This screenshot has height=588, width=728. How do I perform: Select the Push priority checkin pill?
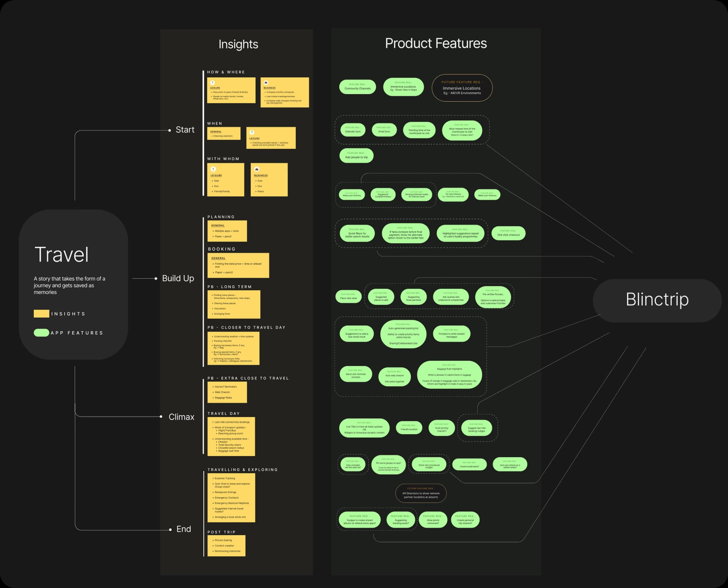441,428
